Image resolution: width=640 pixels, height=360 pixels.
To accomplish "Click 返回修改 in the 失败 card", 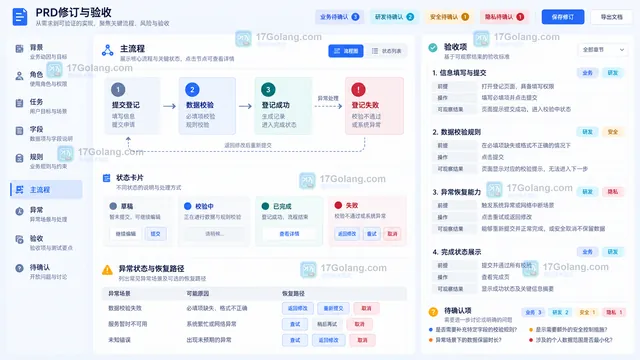I will [x=347, y=234].
